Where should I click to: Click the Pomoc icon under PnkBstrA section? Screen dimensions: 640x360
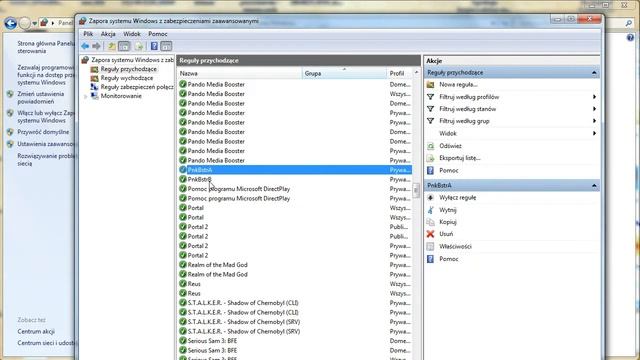430,259
